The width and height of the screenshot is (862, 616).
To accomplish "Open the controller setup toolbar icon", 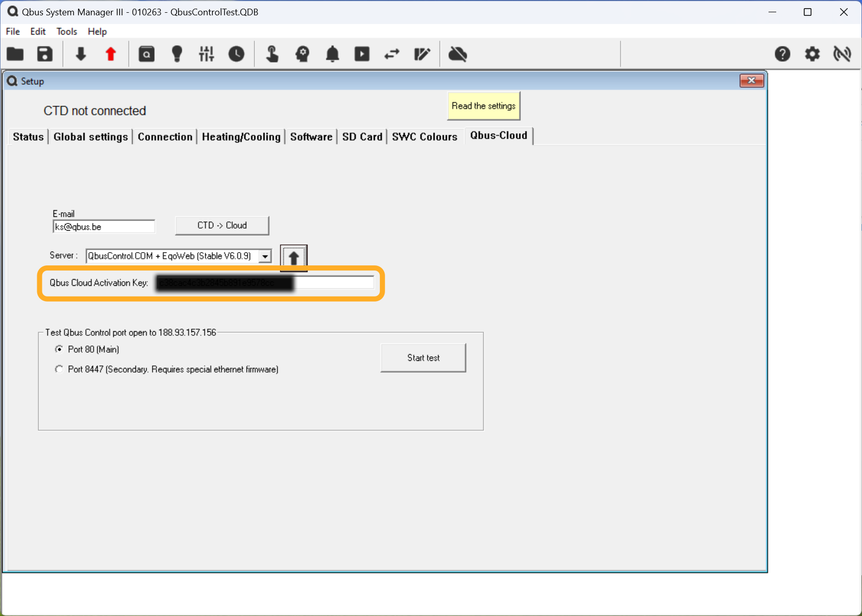I will 147,54.
